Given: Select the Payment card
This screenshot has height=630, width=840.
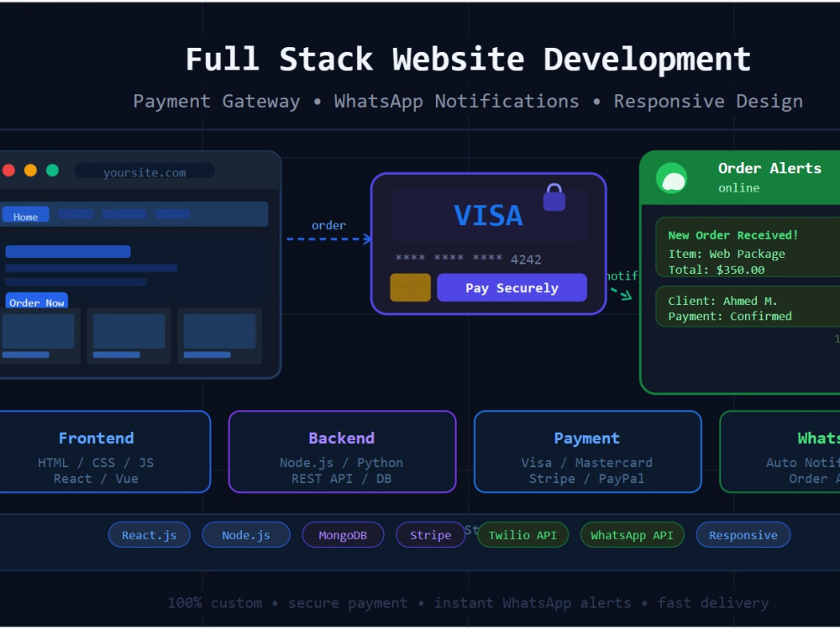Looking at the screenshot, I should coord(588,452).
